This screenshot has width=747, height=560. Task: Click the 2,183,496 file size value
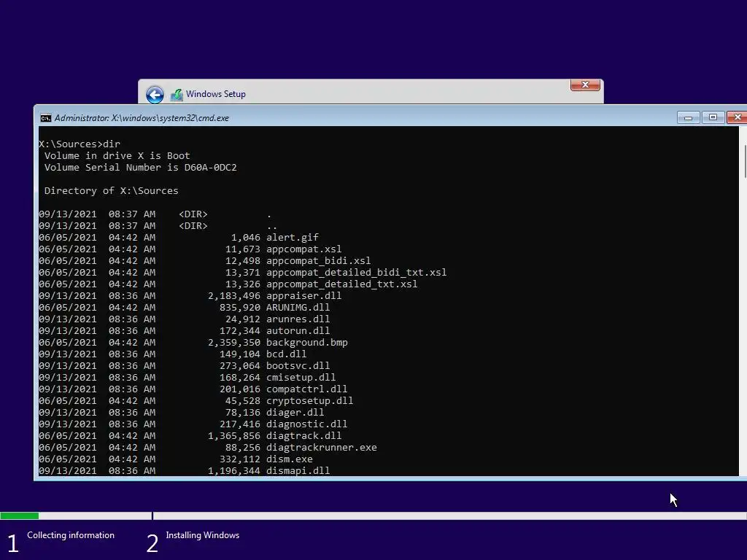234,296
